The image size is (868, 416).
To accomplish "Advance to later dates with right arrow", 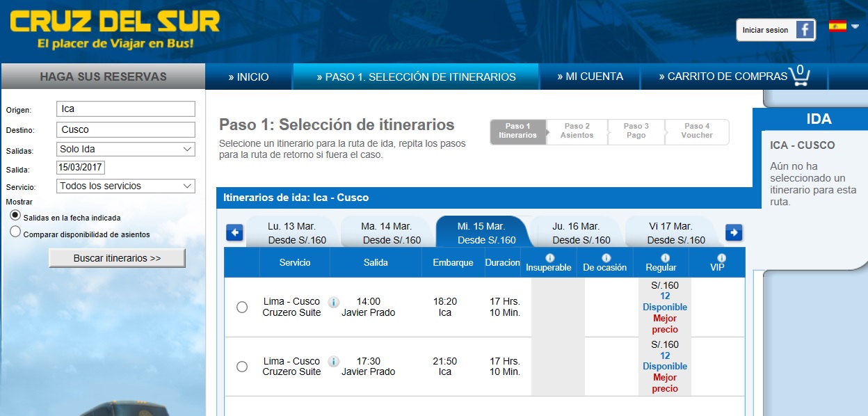I will [734, 232].
